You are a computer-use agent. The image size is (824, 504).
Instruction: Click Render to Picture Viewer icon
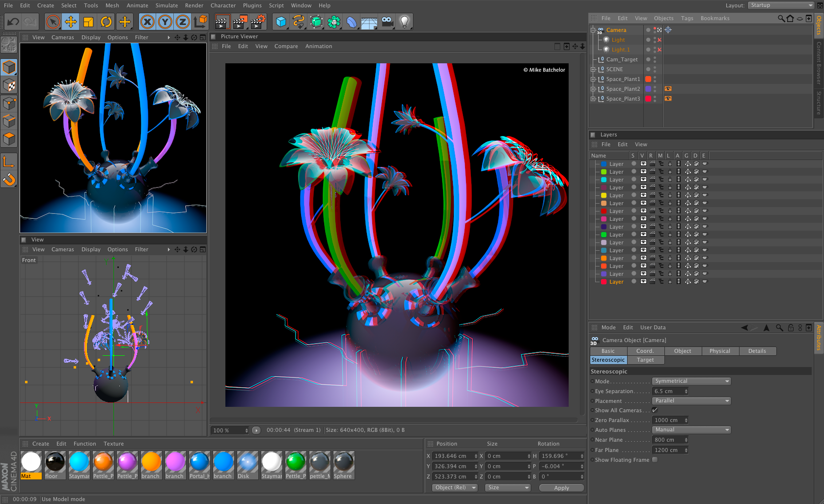point(240,22)
